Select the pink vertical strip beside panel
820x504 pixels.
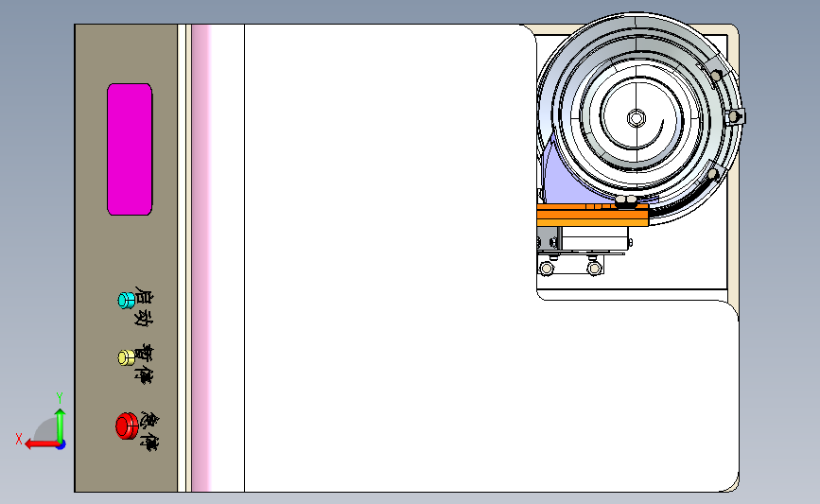(201, 258)
